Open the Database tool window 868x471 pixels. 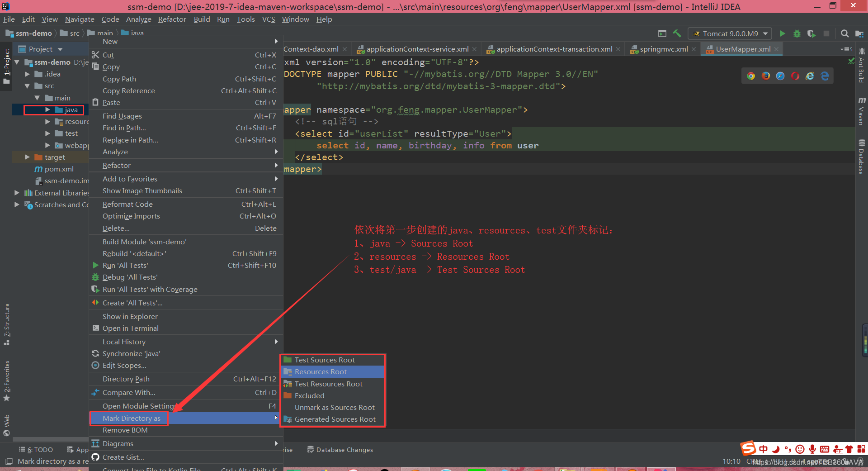pyautogui.click(x=862, y=157)
